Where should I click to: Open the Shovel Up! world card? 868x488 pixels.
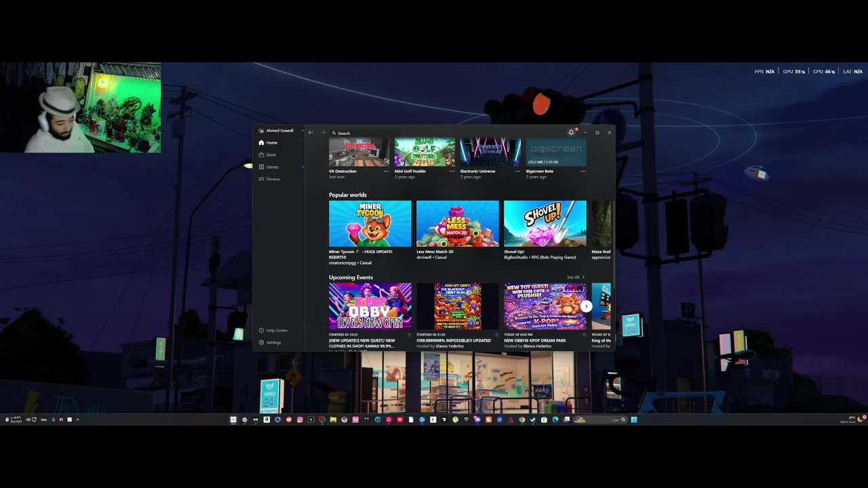coord(545,224)
